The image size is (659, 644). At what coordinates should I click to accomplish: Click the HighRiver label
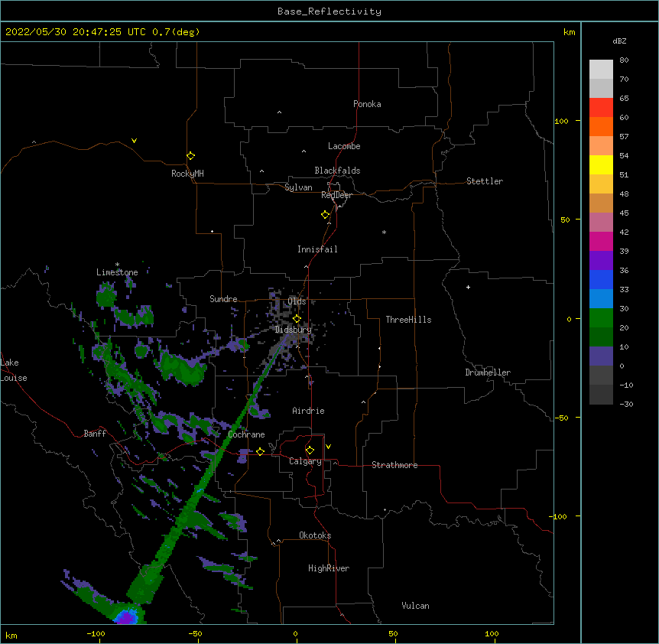(329, 568)
